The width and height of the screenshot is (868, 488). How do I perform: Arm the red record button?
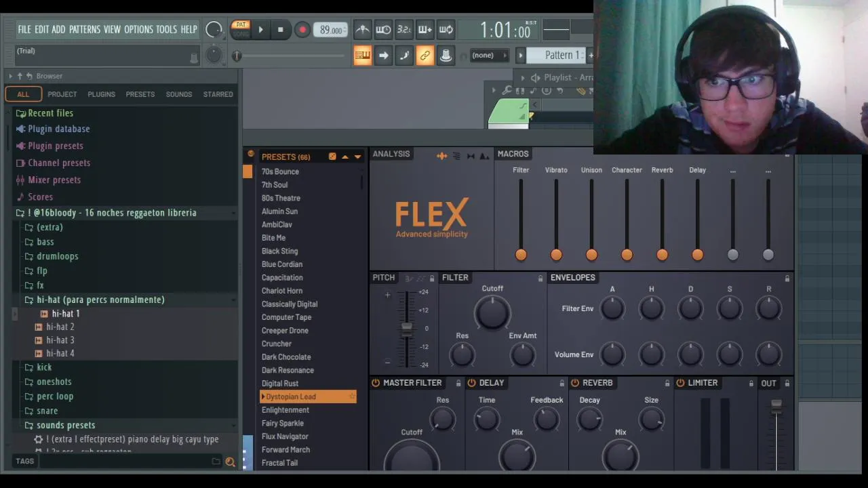[x=302, y=30]
